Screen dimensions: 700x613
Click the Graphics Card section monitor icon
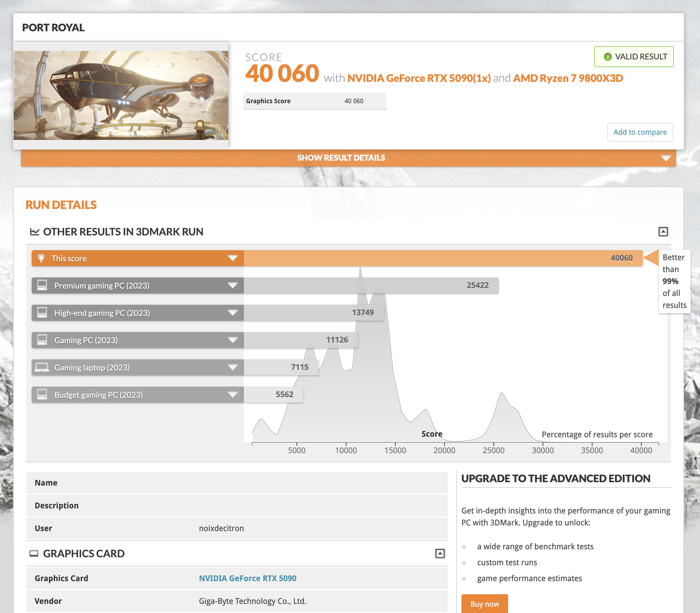(34, 554)
